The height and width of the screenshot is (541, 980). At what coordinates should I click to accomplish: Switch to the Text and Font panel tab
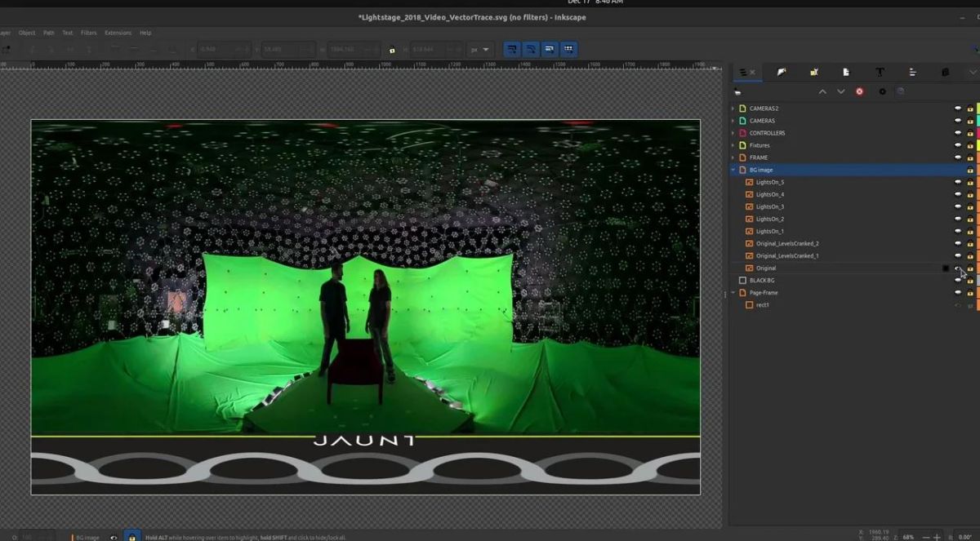880,73
